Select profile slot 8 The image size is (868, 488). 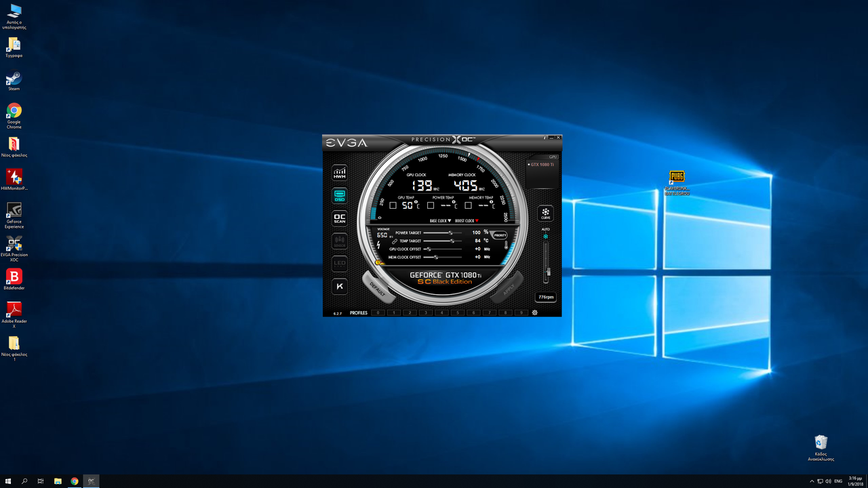[505, 312]
